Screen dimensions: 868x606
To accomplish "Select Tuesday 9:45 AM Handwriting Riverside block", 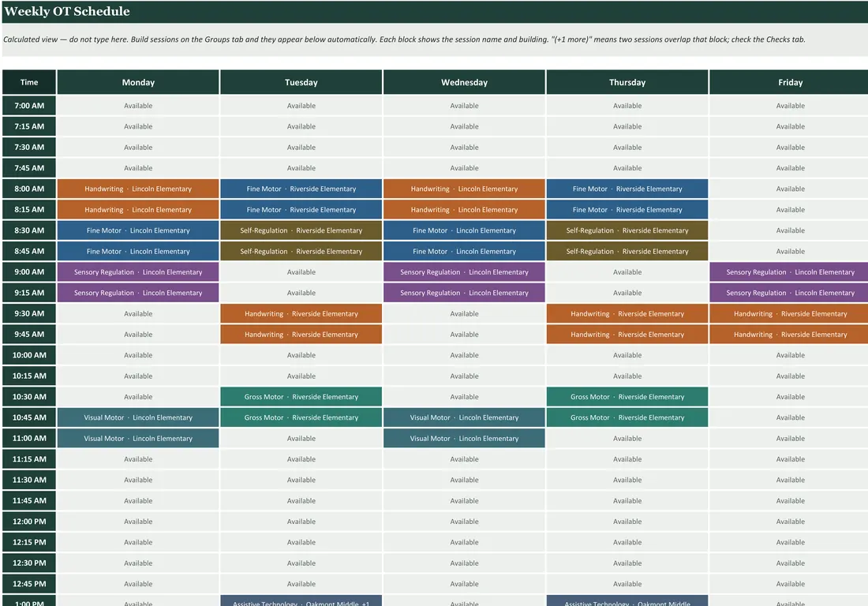I will (x=301, y=335).
